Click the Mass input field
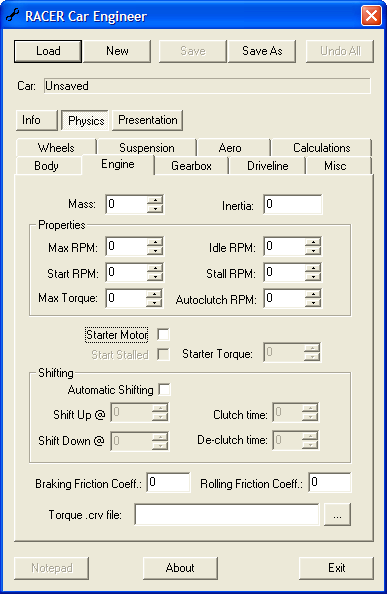The width and height of the screenshot is (387, 594). [127, 204]
